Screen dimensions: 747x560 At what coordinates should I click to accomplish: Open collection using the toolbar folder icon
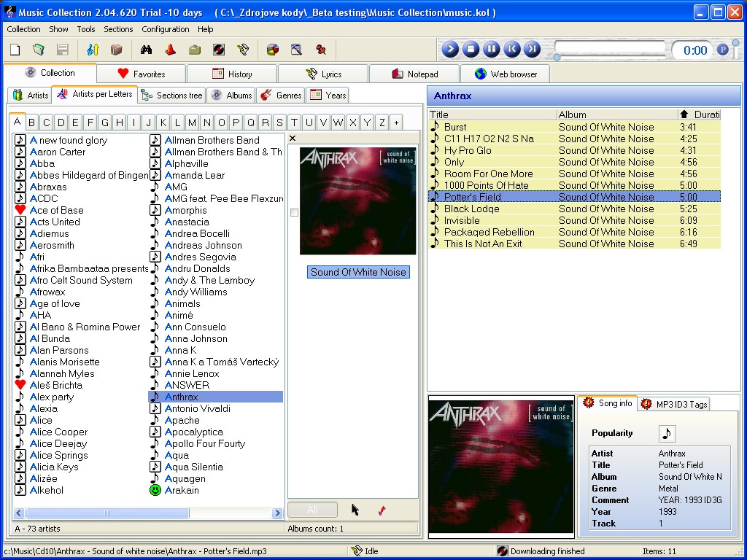(39, 50)
